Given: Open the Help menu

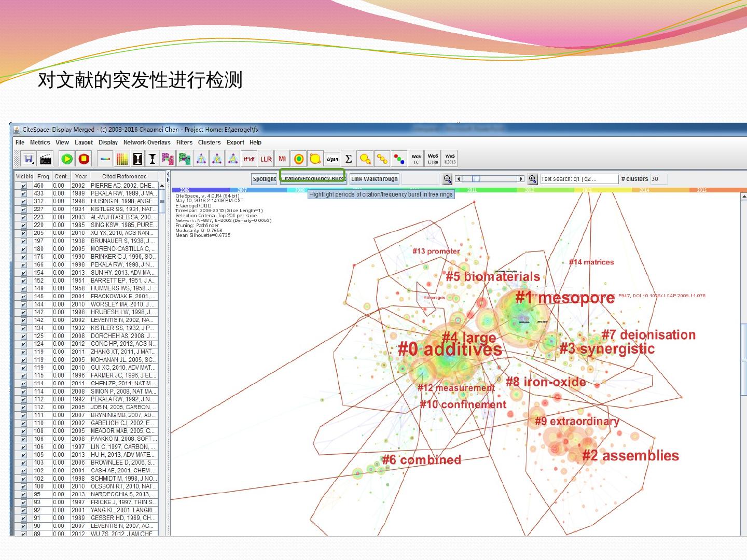Looking at the screenshot, I should point(255,142).
